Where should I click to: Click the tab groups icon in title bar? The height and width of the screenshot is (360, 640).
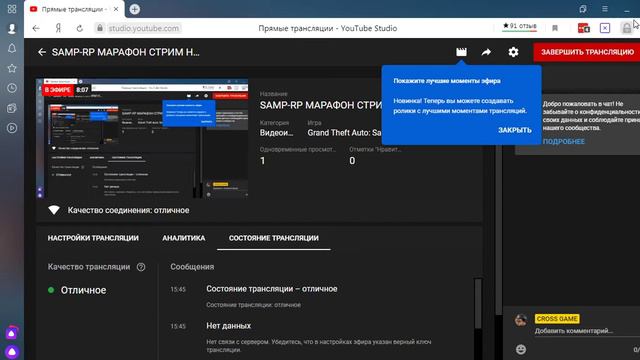[582, 9]
